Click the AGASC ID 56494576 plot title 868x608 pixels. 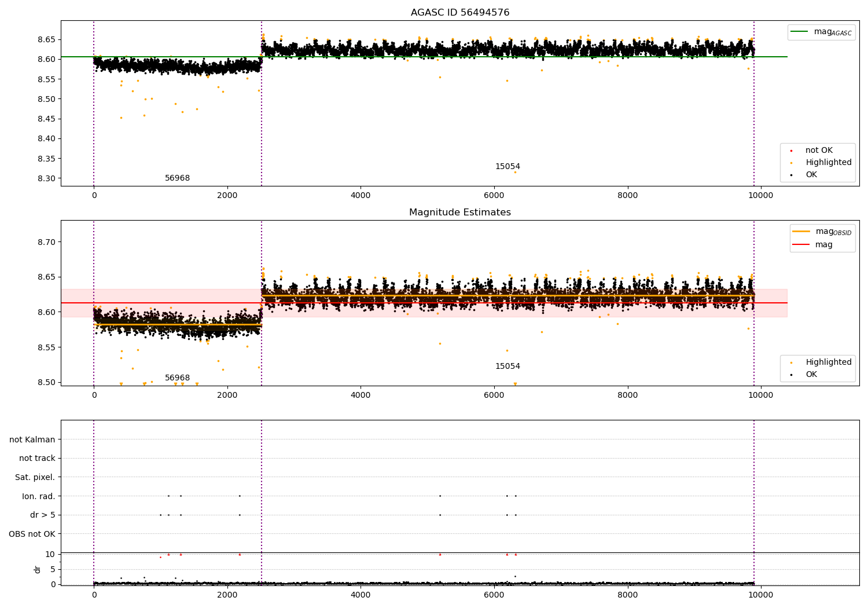pyautogui.click(x=460, y=13)
